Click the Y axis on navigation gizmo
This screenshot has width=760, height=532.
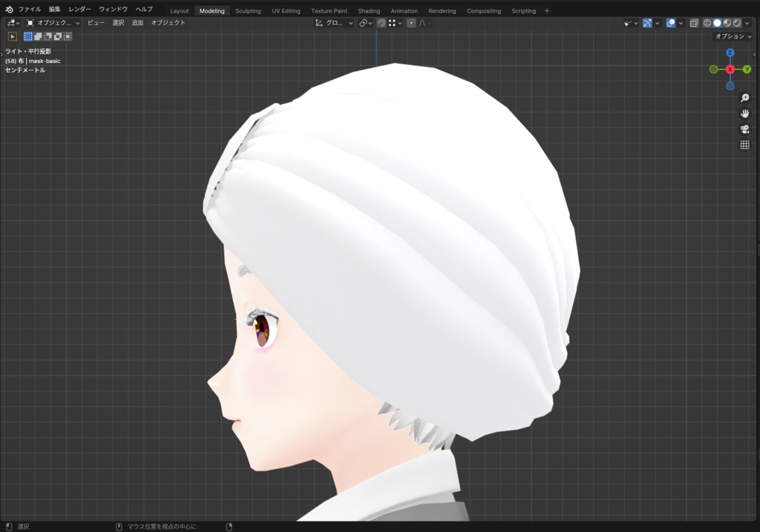(747, 69)
